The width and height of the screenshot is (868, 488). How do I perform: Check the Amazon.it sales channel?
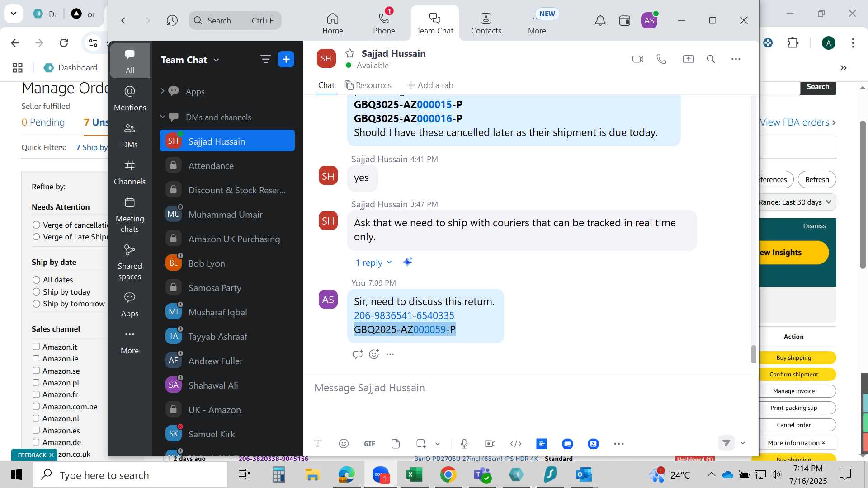point(36,347)
